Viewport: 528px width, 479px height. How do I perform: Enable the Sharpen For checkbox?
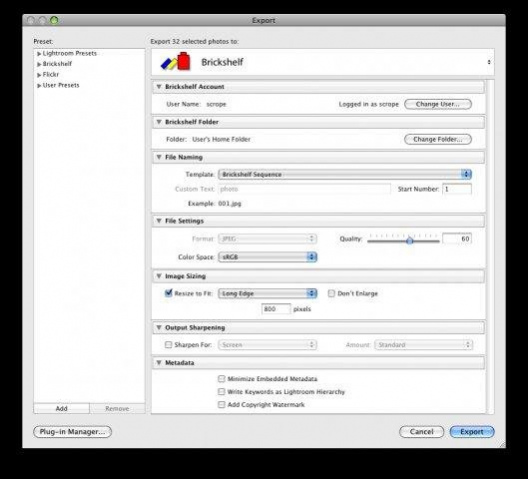point(168,345)
